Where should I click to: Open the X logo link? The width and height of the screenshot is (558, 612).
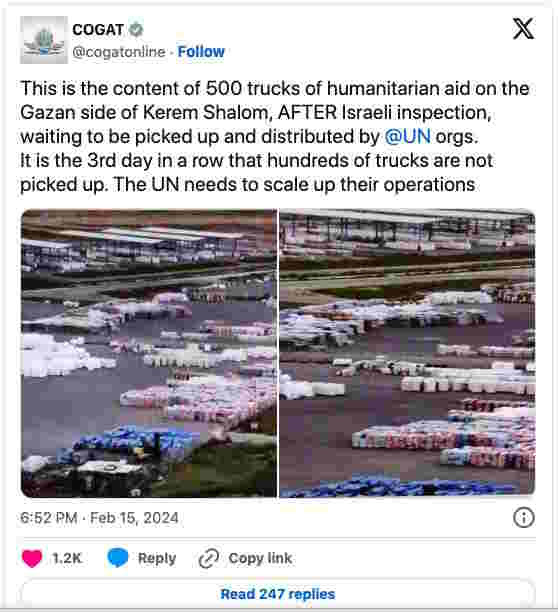click(523, 29)
